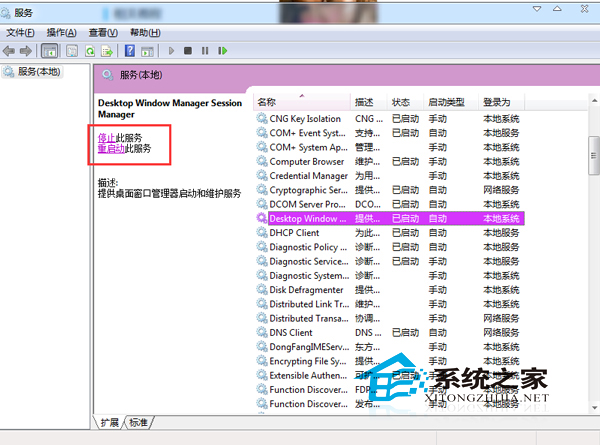Open the 操作(A) menu

[x=61, y=33]
